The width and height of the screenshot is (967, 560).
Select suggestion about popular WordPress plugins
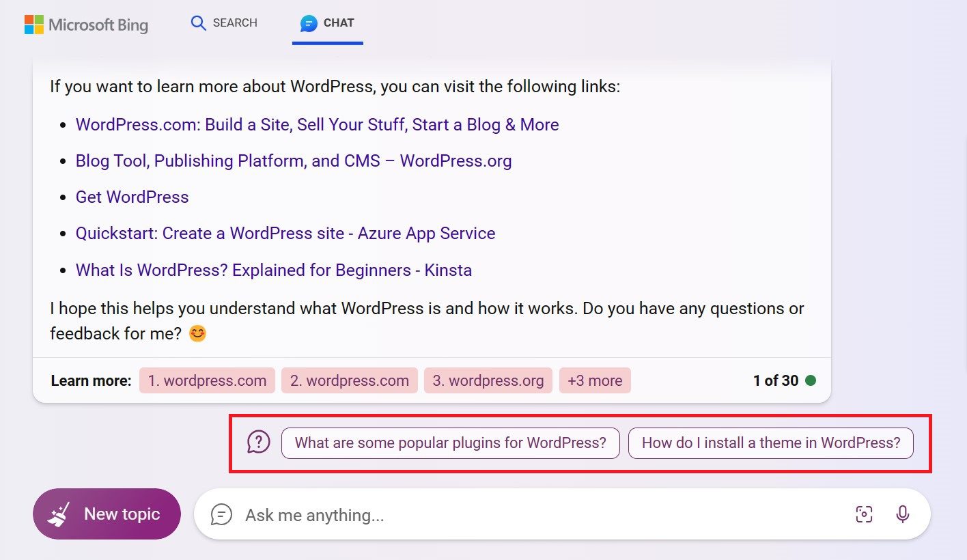[450, 443]
